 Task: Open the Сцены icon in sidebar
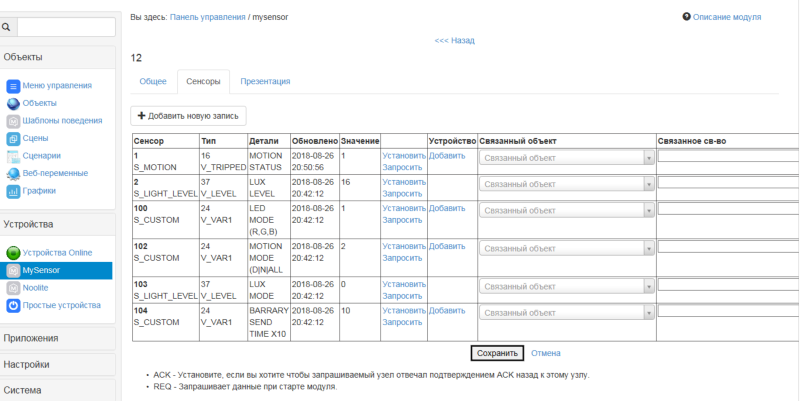click(x=13, y=138)
